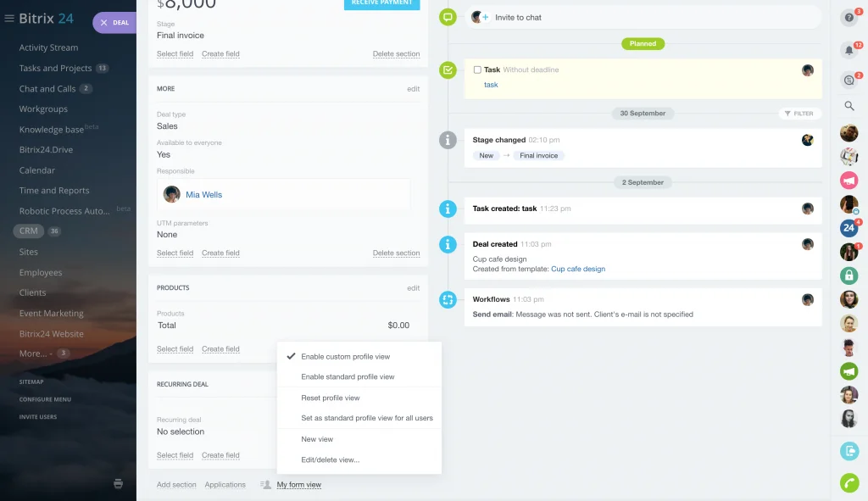The image size is (868, 501).
Task: Open the Cup cafe design template link
Action: [x=577, y=269]
